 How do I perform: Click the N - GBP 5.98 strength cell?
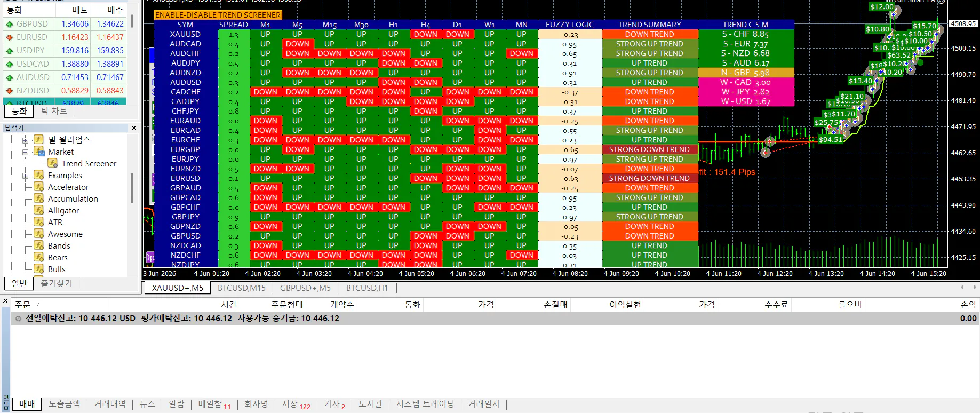click(745, 73)
